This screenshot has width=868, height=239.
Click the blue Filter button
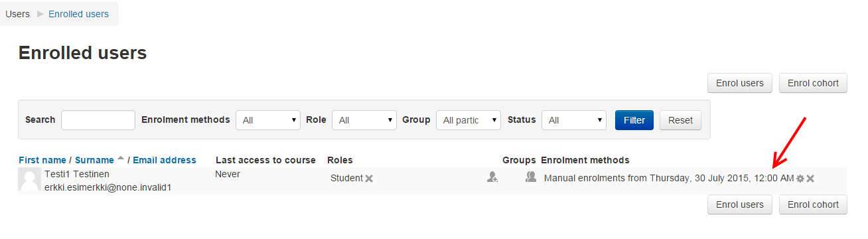coord(634,120)
